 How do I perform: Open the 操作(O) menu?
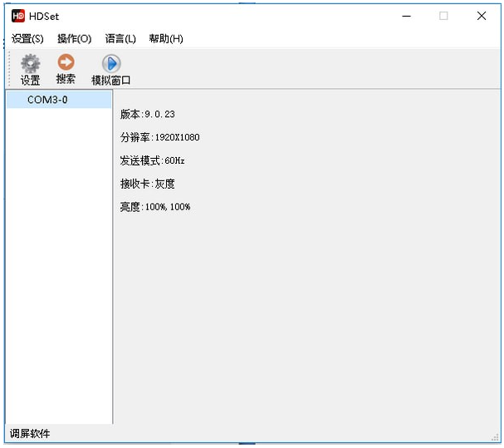[x=74, y=38]
